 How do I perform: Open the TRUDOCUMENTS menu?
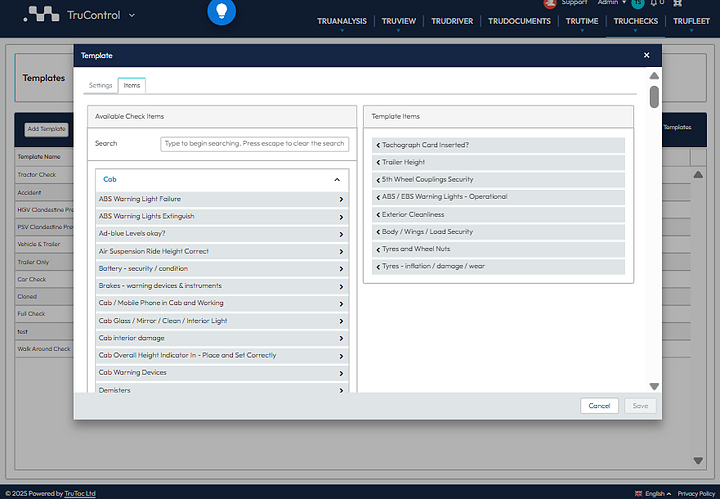519,21
